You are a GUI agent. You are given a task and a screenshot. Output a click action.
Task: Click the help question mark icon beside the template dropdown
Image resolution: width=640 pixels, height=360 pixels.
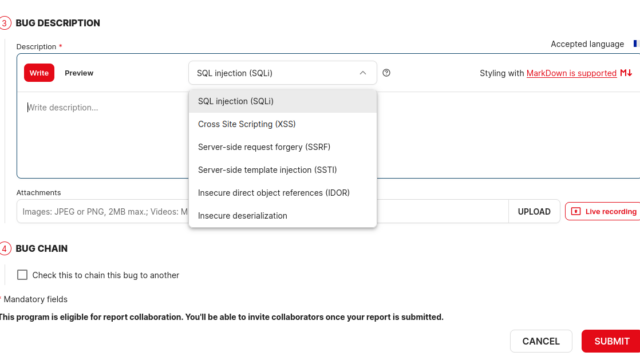point(386,73)
